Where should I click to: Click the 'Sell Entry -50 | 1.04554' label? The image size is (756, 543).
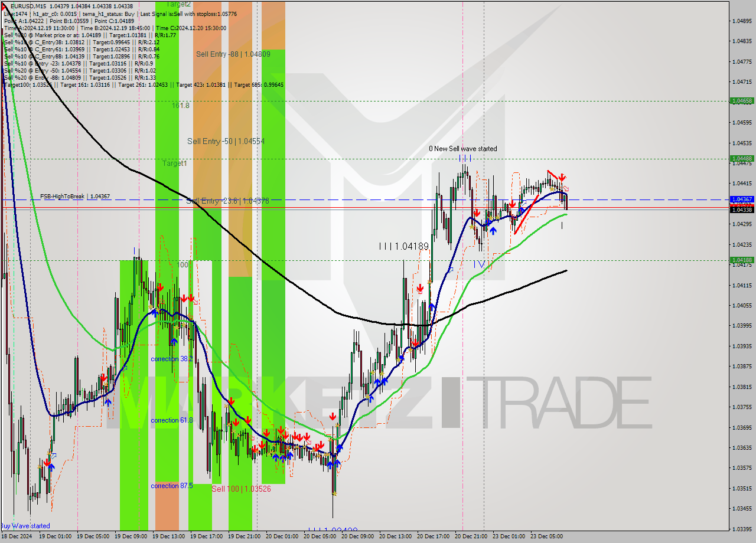(x=226, y=141)
